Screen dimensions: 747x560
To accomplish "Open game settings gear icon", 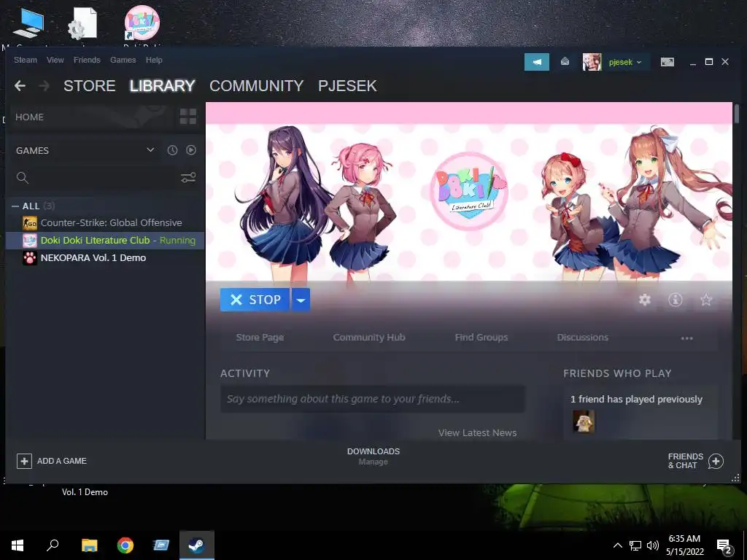I will click(x=645, y=300).
